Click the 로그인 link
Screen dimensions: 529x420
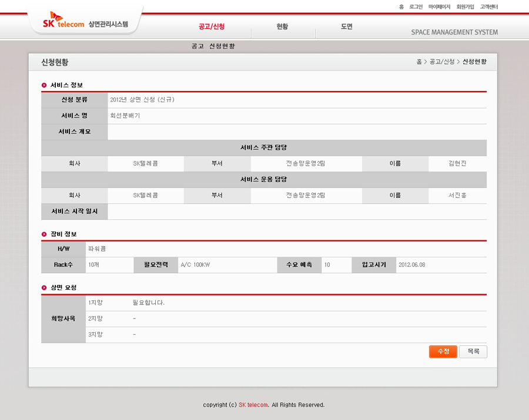(416, 6)
